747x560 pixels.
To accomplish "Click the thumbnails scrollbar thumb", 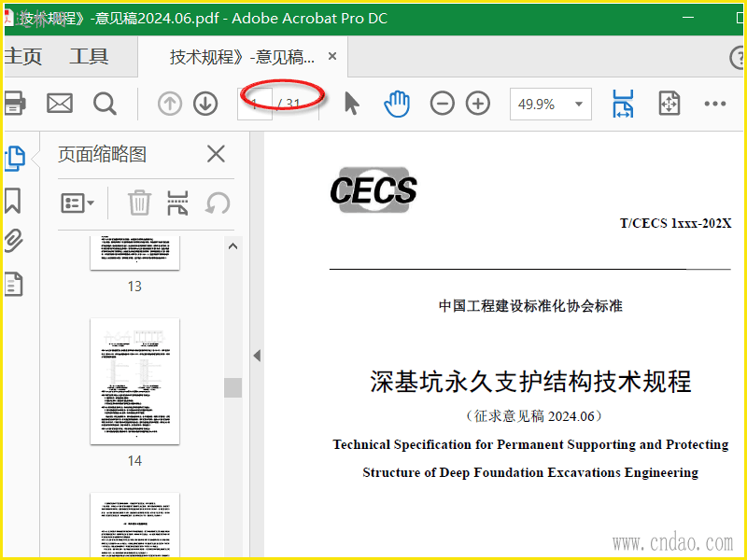I will 233,387.
